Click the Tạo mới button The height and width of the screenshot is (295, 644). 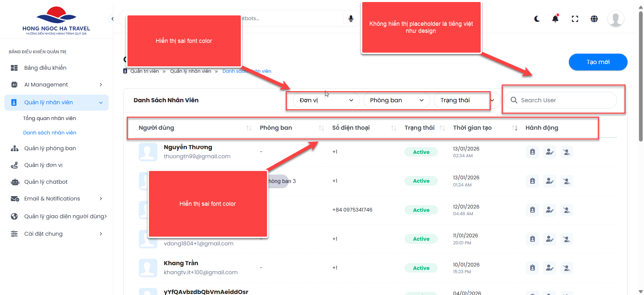[598, 62]
